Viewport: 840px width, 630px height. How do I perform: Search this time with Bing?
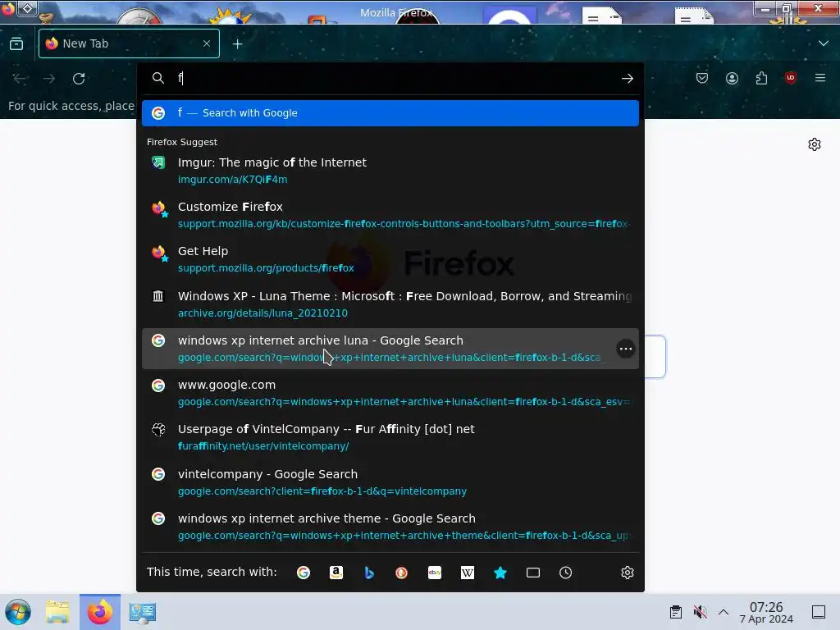pyautogui.click(x=368, y=572)
